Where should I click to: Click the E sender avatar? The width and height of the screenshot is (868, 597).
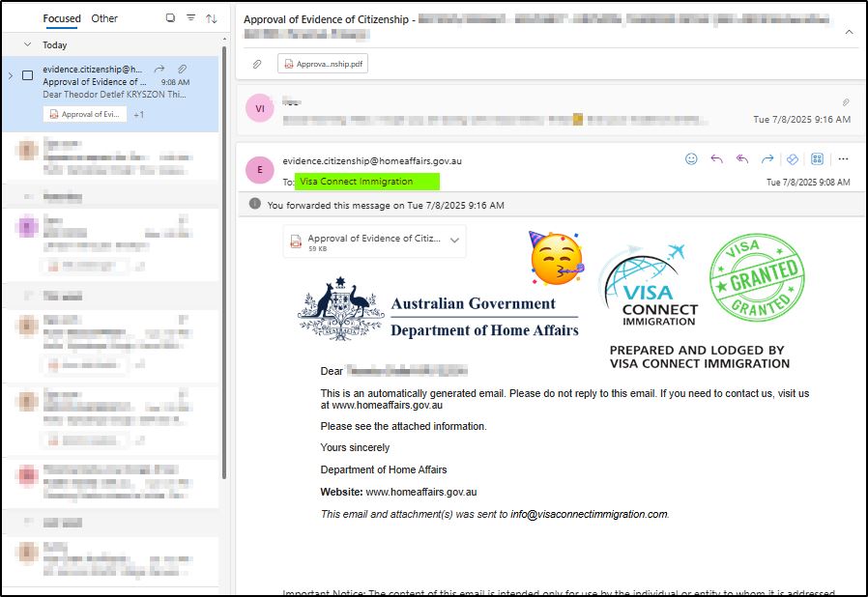[260, 170]
